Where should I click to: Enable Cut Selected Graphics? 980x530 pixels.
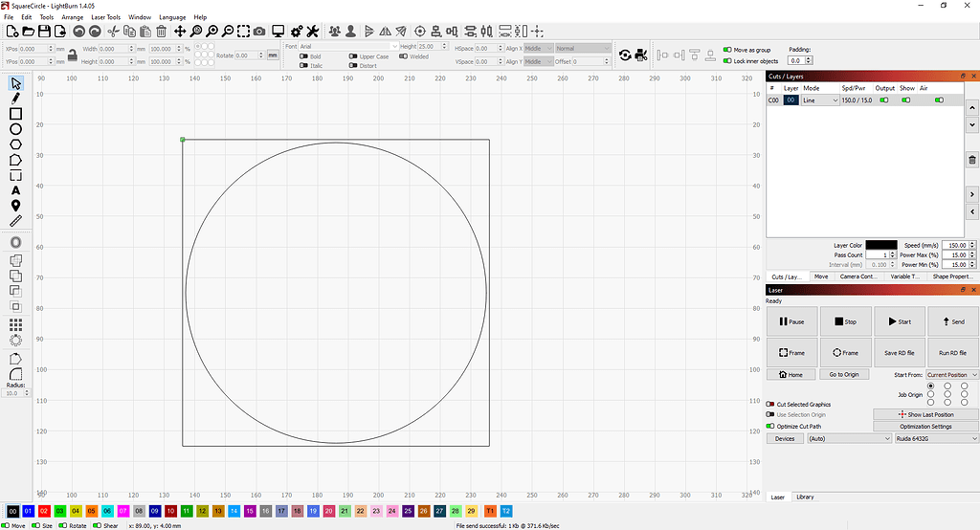click(770, 405)
